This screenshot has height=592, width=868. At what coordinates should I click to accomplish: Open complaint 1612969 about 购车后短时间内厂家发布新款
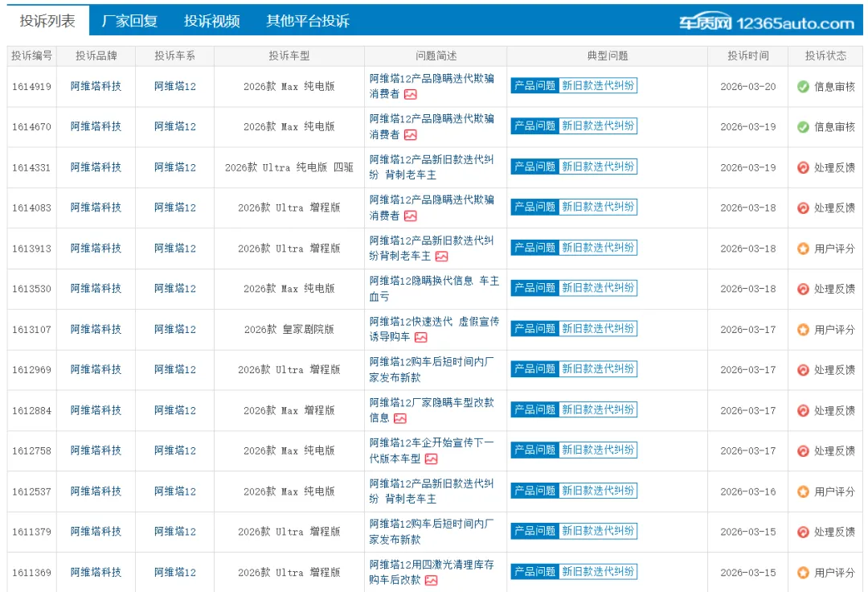click(x=432, y=369)
